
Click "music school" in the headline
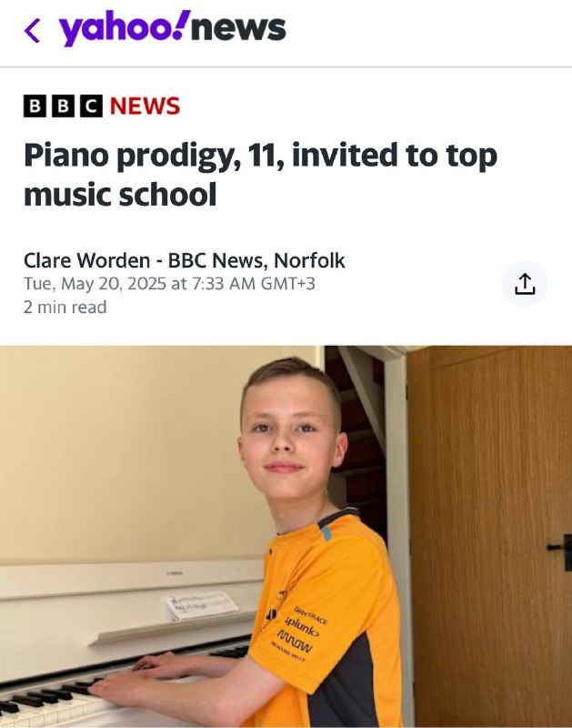(120, 195)
